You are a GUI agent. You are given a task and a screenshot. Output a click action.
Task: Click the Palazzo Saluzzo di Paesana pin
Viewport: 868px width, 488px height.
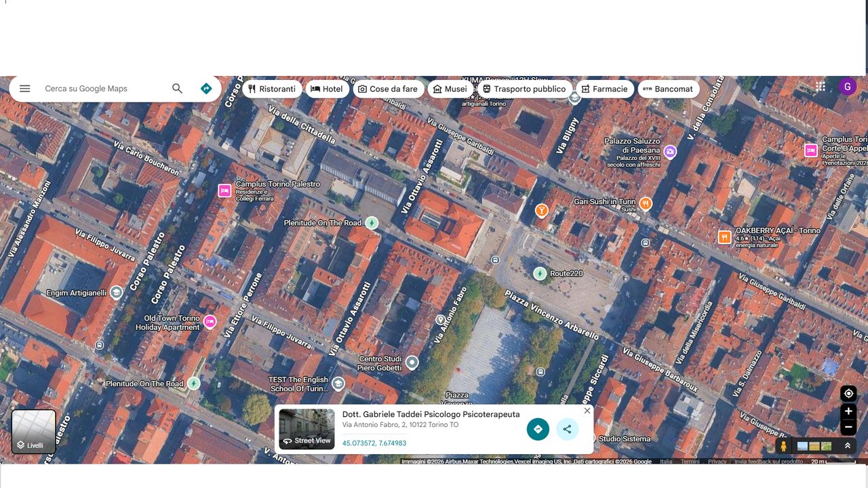(670, 152)
